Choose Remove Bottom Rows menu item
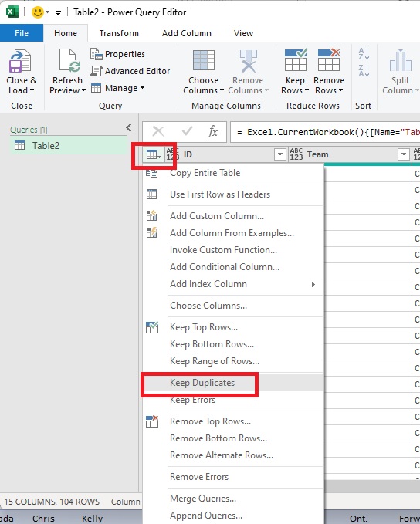Screen dimensions: 420x524 (233, 438)
